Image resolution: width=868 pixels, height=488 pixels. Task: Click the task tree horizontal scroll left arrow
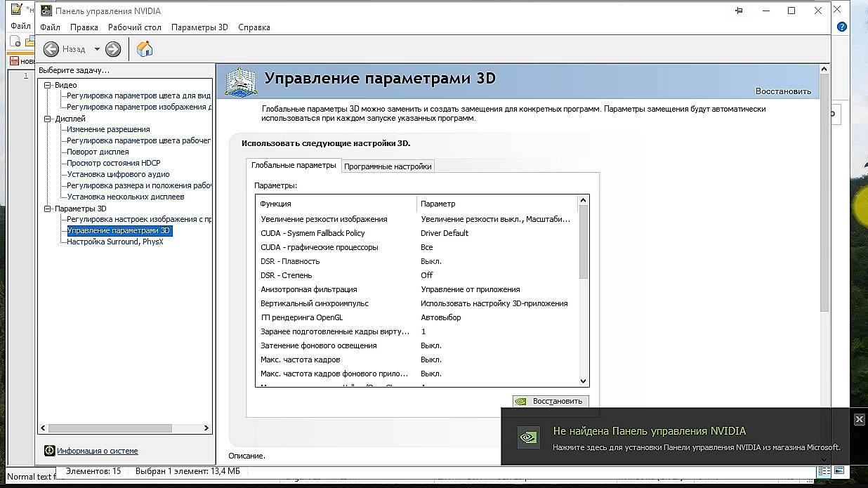tap(44, 428)
